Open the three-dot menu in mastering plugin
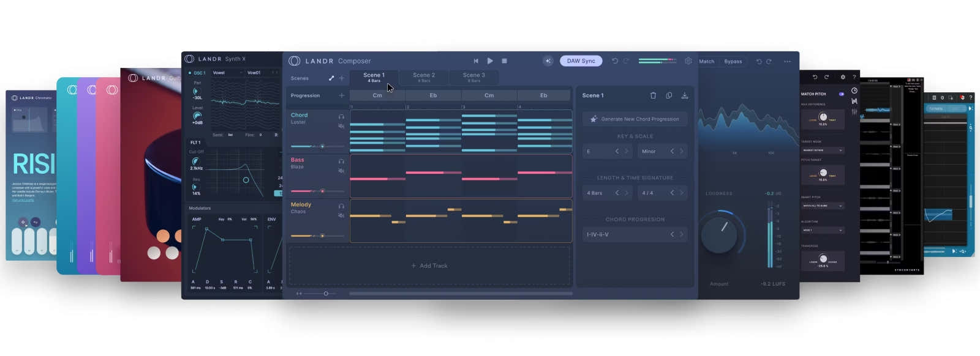 (787, 62)
